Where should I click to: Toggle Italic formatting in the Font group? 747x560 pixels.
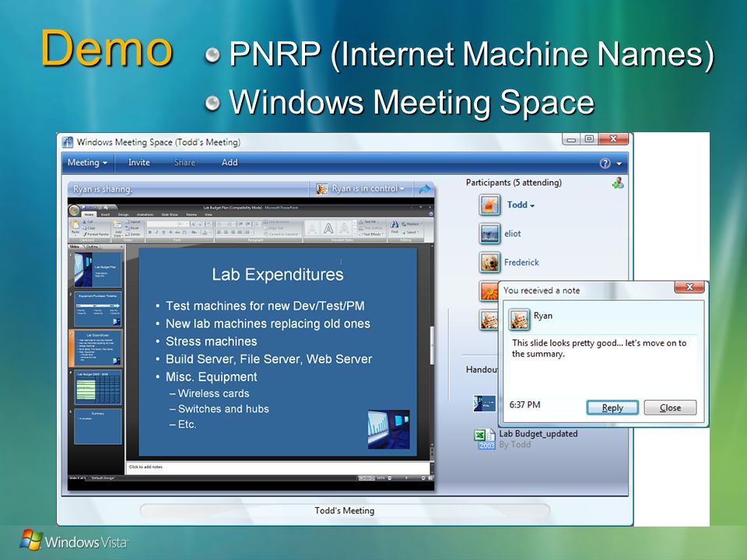156,233
